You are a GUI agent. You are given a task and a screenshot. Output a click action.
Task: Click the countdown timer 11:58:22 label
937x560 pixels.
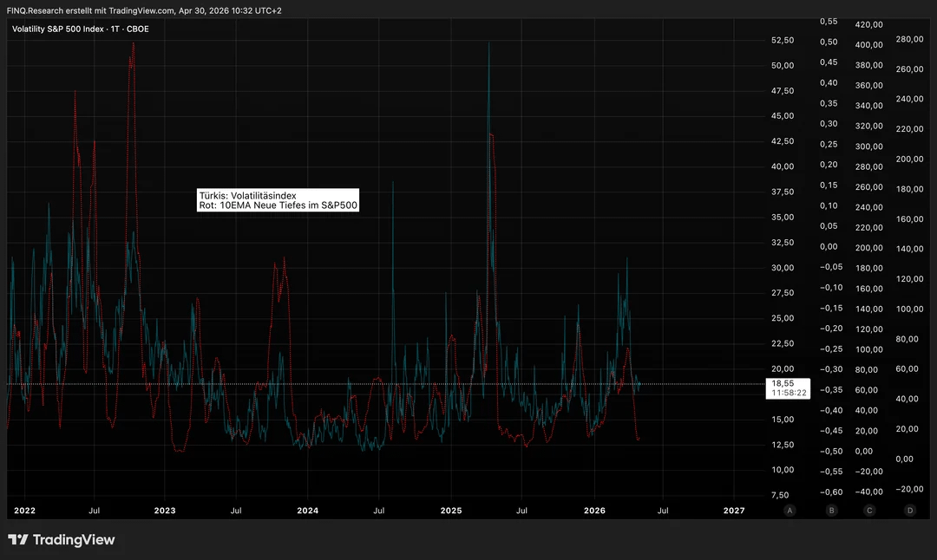point(789,393)
